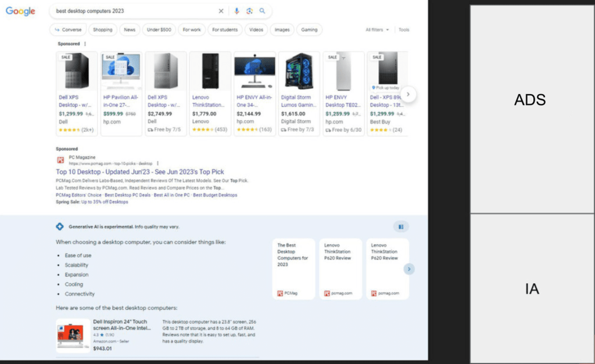The image size is (595, 364).
Task: Click the Google logo
Action: [20, 11]
